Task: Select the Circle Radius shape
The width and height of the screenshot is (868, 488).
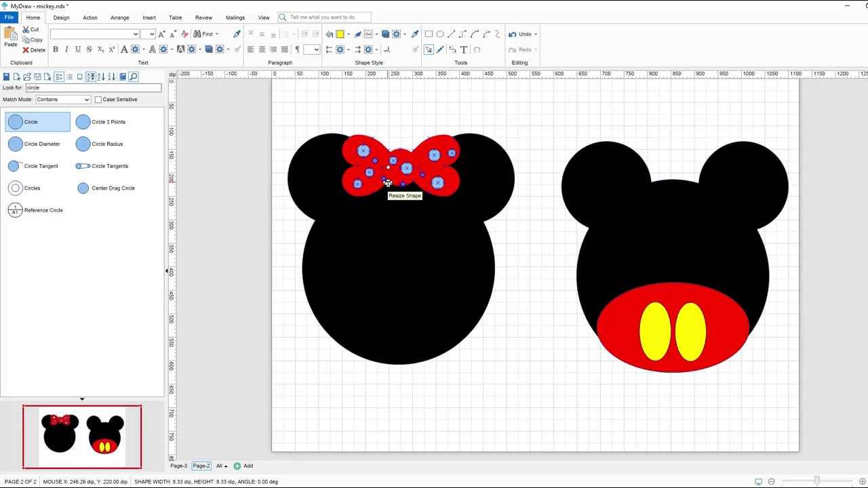Action: pyautogui.click(x=100, y=144)
